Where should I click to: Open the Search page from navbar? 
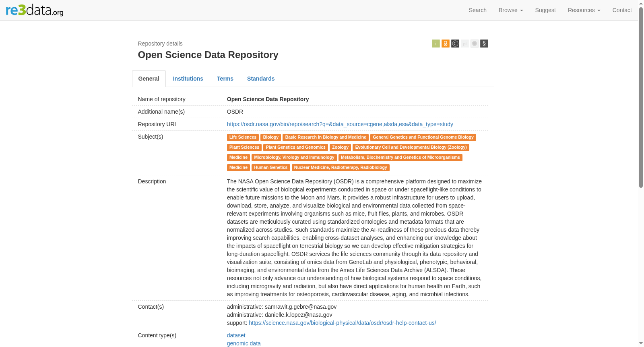click(x=477, y=10)
